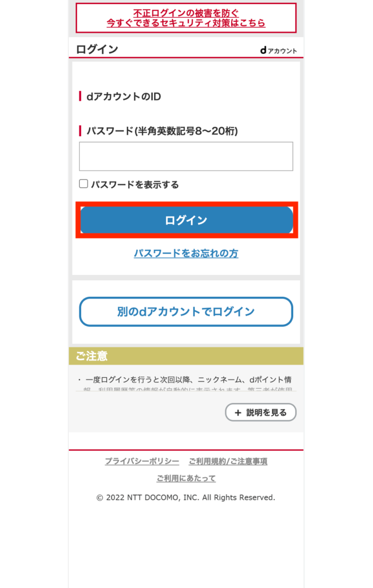Click the パスワード(半角英数記号8〜20桁) label
Viewport: 373px width, 588px height.
point(162,131)
